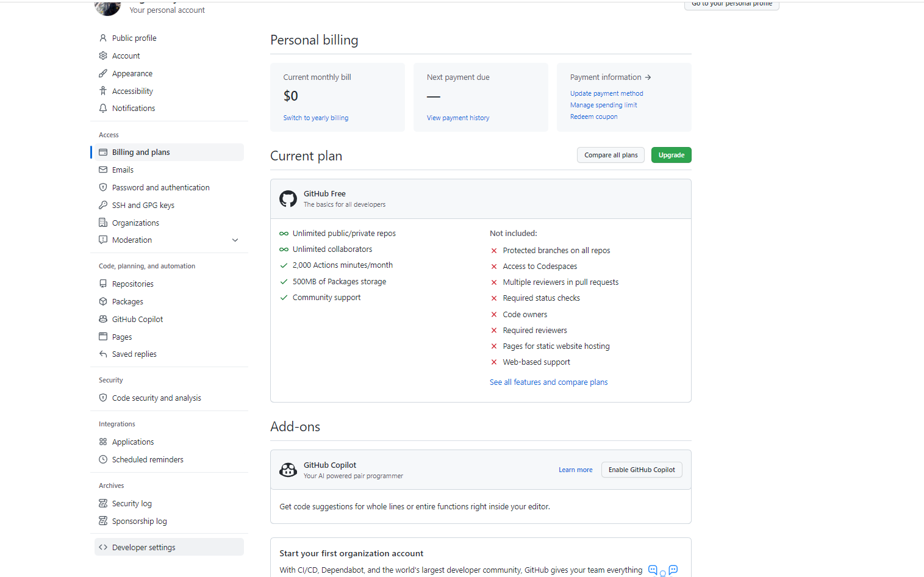This screenshot has height=577, width=924.
Task: Open Code security and analysis page
Action: (x=170, y=398)
